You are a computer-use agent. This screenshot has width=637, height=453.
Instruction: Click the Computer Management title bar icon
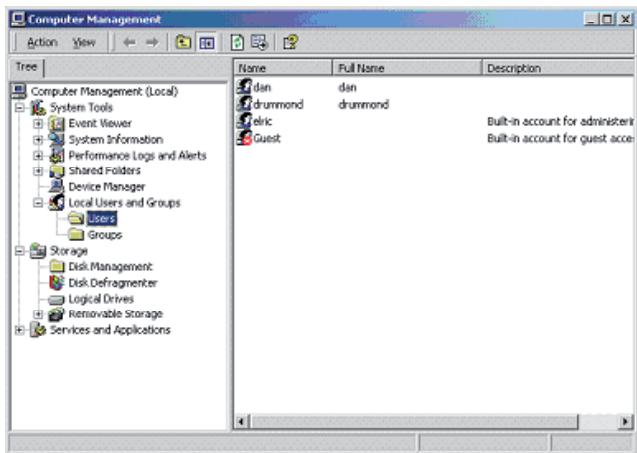coord(18,19)
